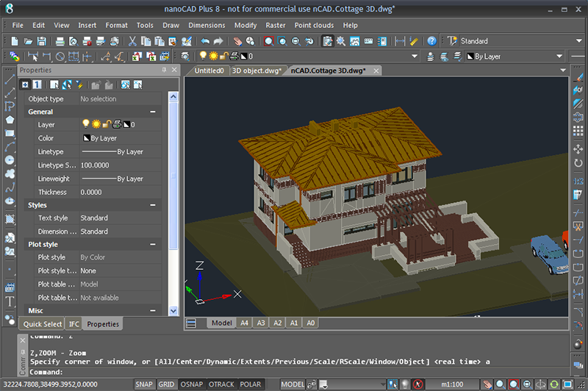Toggle GRID display in status bar
The width and height of the screenshot is (588, 391).
[167, 384]
